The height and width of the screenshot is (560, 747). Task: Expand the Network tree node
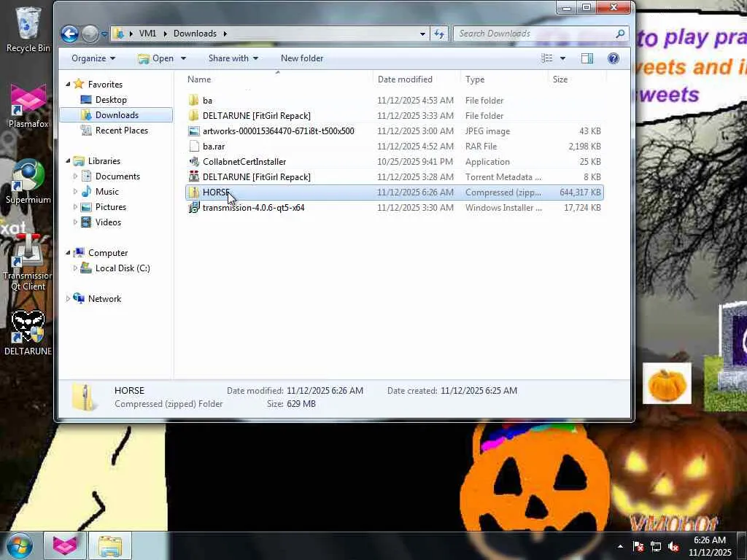68,298
